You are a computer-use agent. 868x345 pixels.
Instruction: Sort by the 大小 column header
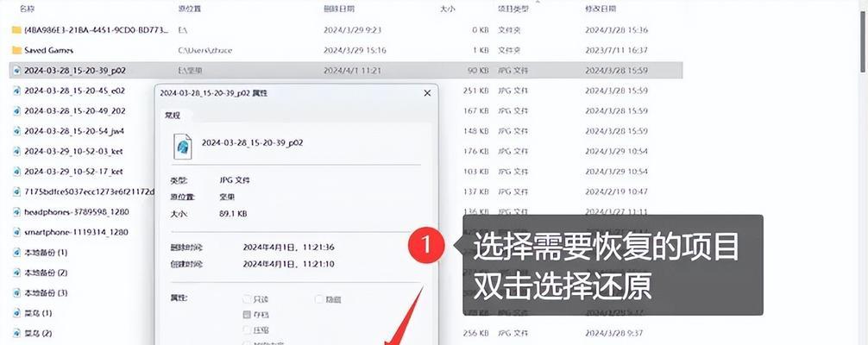[447, 9]
